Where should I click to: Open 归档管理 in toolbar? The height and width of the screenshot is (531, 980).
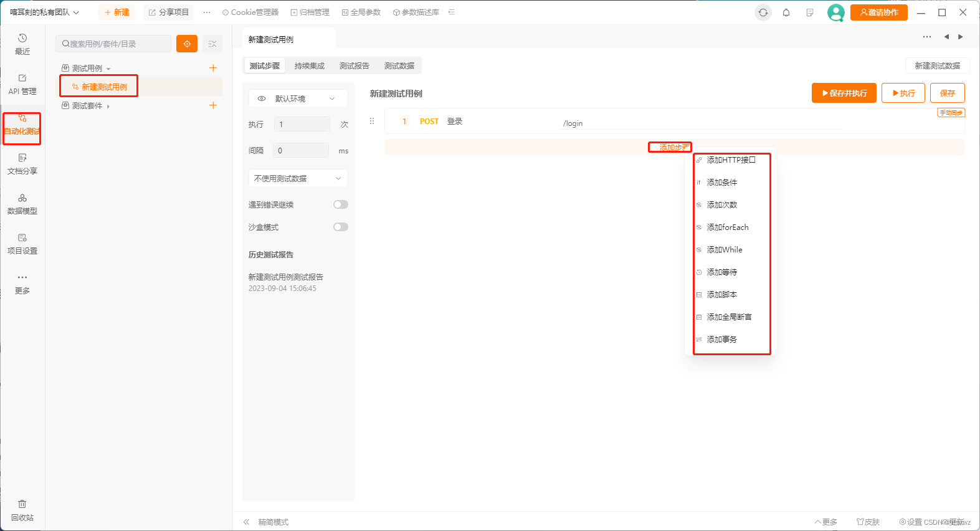[x=310, y=12]
